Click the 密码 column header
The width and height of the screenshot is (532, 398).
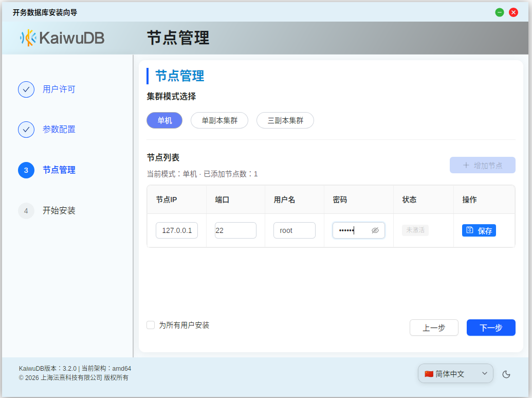(x=340, y=200)
